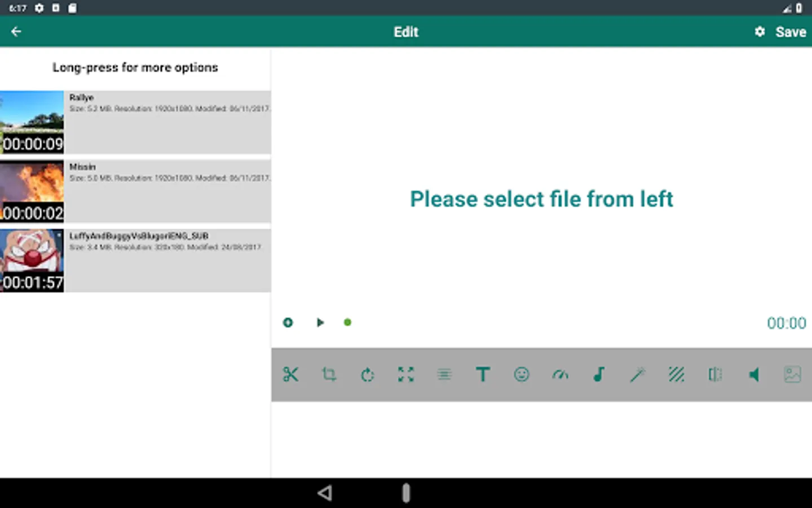Click 'Please select file from left' message
The width and height of the screenshot is (812, 508).
[541, 199]
